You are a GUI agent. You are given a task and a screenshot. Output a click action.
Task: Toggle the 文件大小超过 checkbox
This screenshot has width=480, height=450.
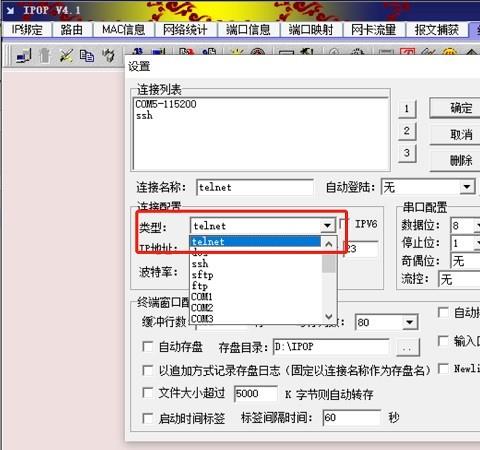148,393
